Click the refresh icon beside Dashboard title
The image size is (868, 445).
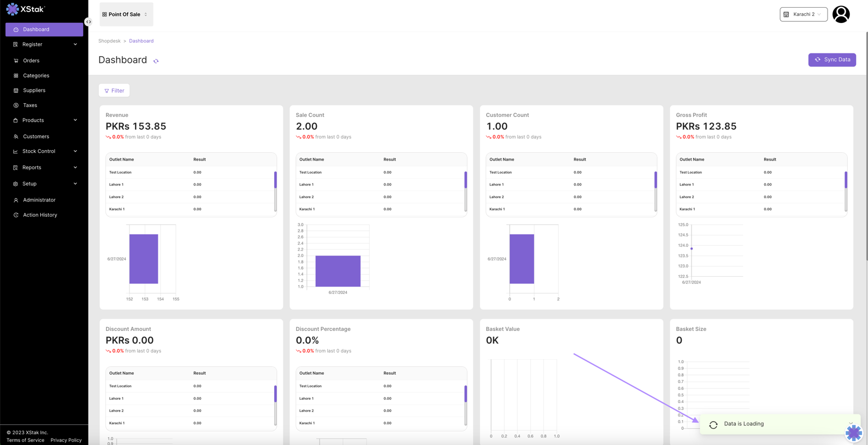[x=156, y=61]
